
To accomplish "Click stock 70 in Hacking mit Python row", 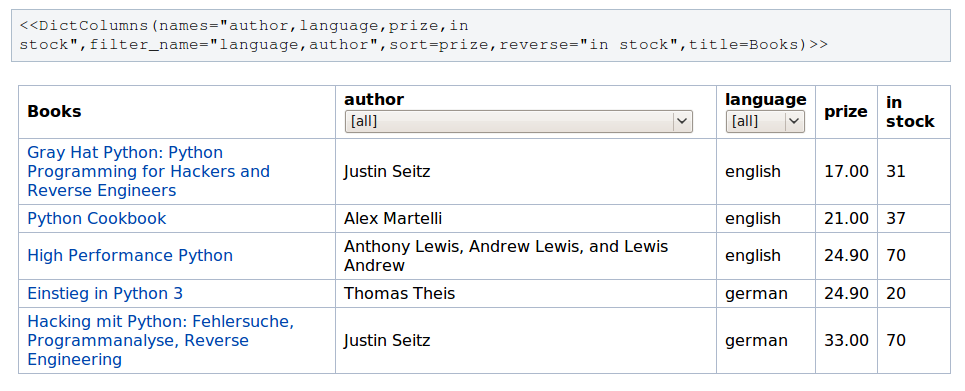I will point(895,341).
